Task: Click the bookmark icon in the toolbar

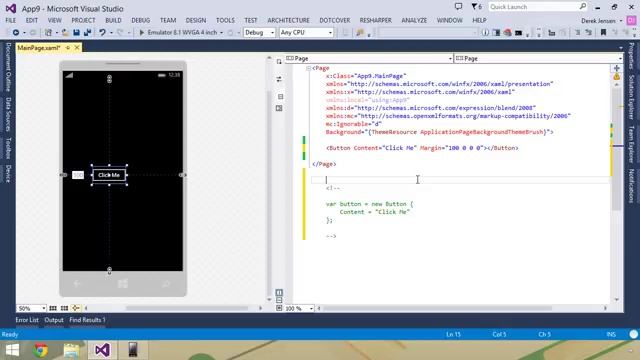Action: pyautogui.click(x=603, y=32)
